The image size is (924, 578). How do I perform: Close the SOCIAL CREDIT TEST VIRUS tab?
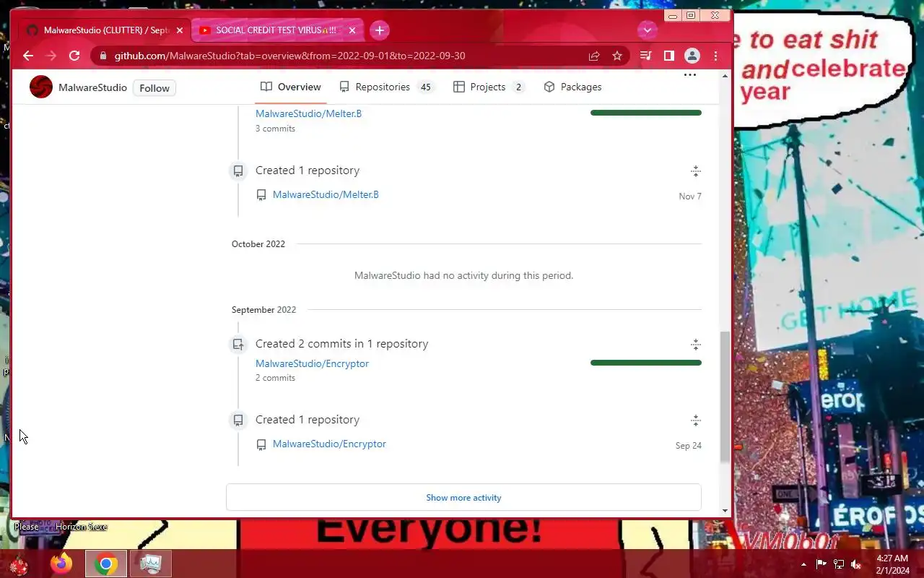click(352, 30)
